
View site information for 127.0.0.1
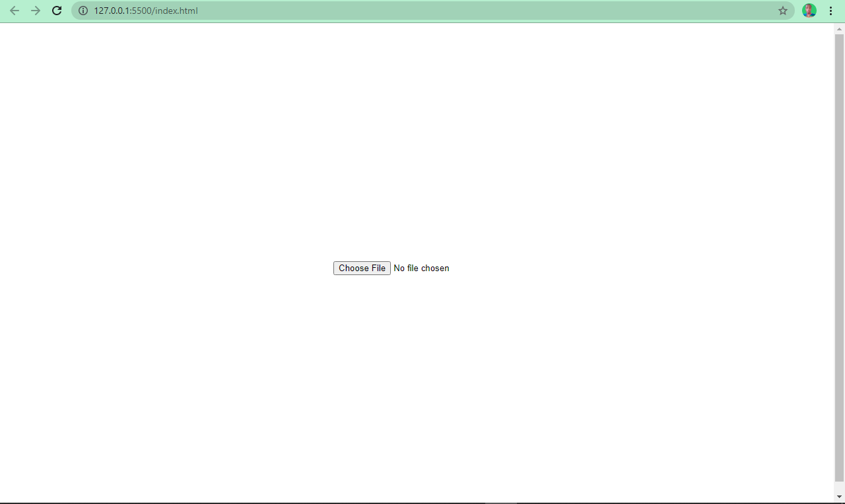tap(83, 11)
